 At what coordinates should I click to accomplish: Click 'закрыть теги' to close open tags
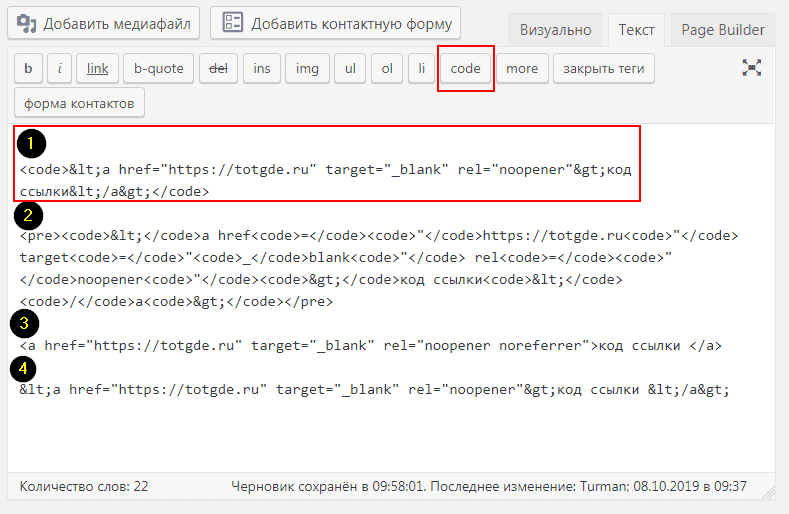pos(603,68)
